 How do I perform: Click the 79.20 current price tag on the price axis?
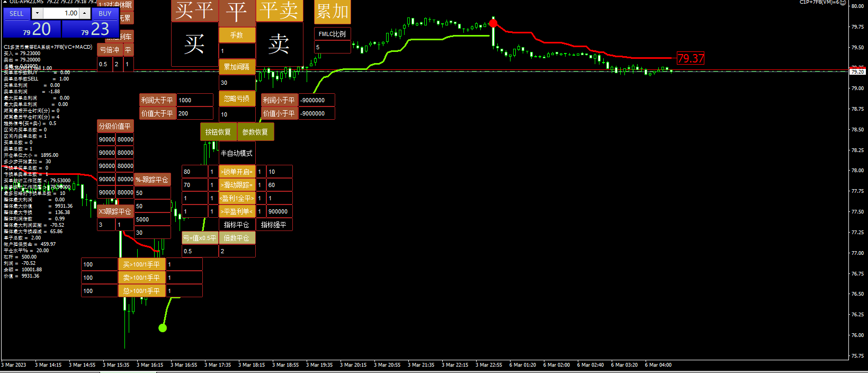click(x=857, y=72)
